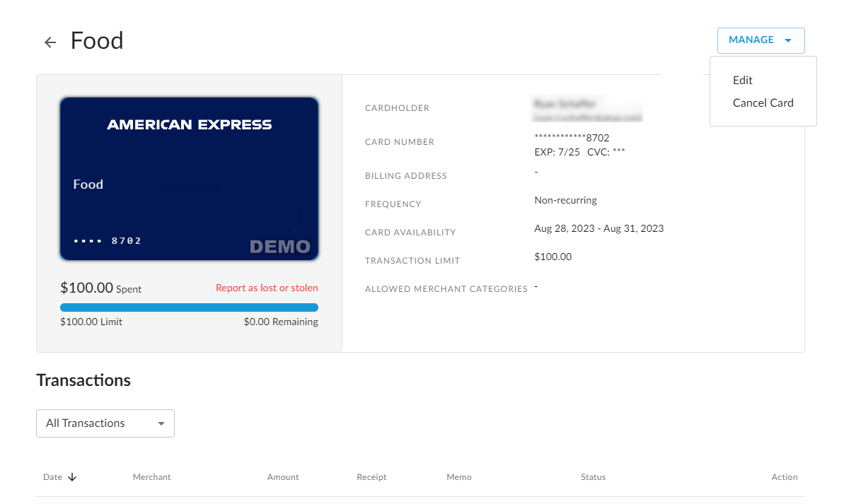Click the American Express Food card image
The width and height of the screenshot is (844, 504).
click(189, 179)
